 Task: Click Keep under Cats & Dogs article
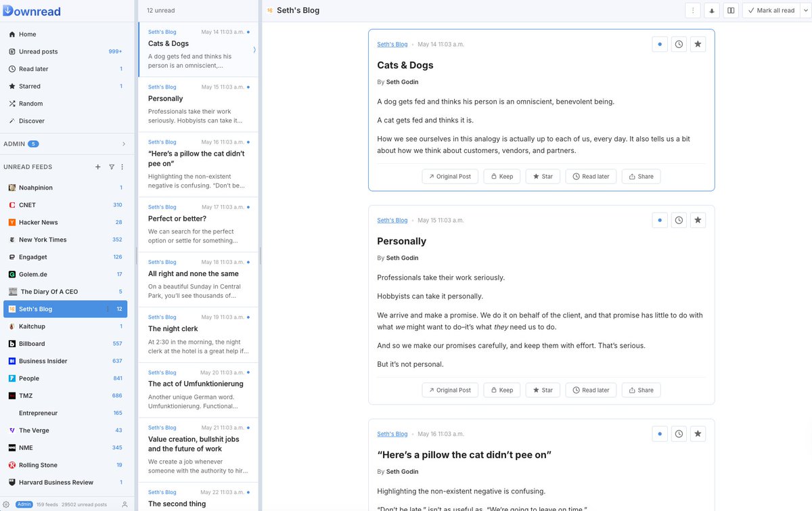coord(502,177)
